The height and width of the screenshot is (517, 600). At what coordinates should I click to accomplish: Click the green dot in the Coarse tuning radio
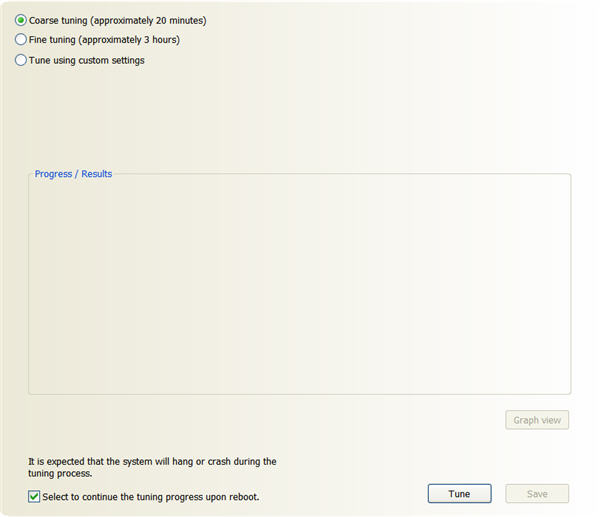21,20
